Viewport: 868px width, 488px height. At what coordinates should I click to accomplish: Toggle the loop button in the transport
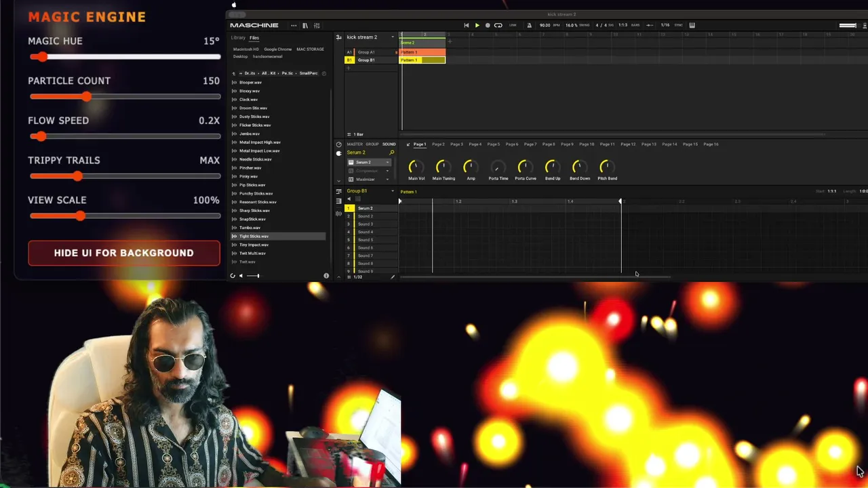point(498,25)
